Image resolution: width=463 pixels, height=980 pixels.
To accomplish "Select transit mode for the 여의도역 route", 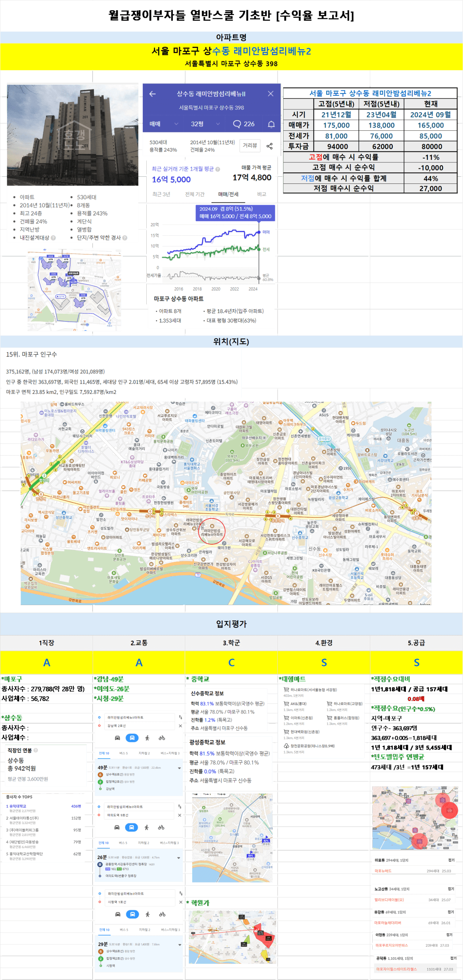I will 131,827.
